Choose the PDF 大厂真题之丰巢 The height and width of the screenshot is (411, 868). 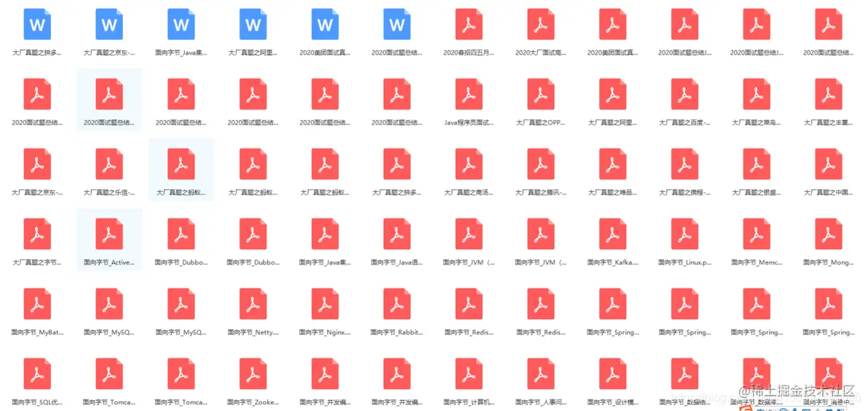coord(829,94)
